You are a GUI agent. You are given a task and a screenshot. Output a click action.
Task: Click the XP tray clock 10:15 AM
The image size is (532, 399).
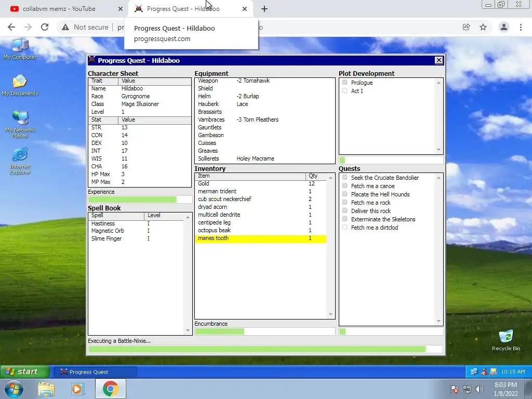click(x=513, y=372)
